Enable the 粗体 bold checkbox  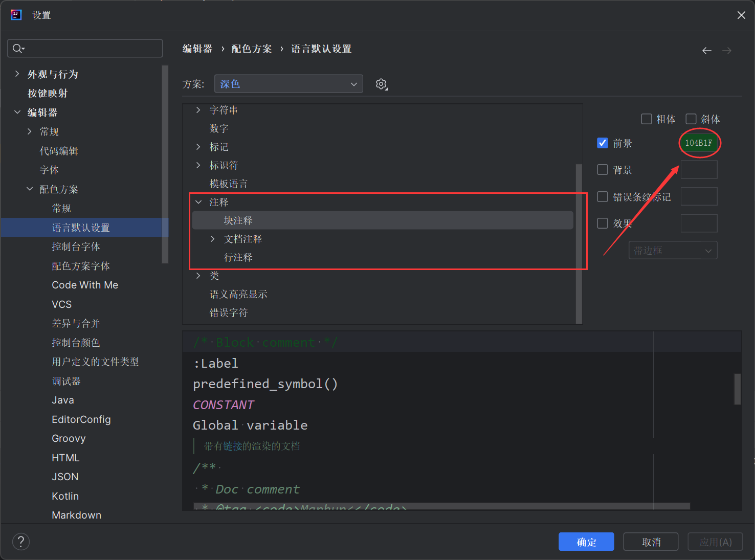pos(647,119)
